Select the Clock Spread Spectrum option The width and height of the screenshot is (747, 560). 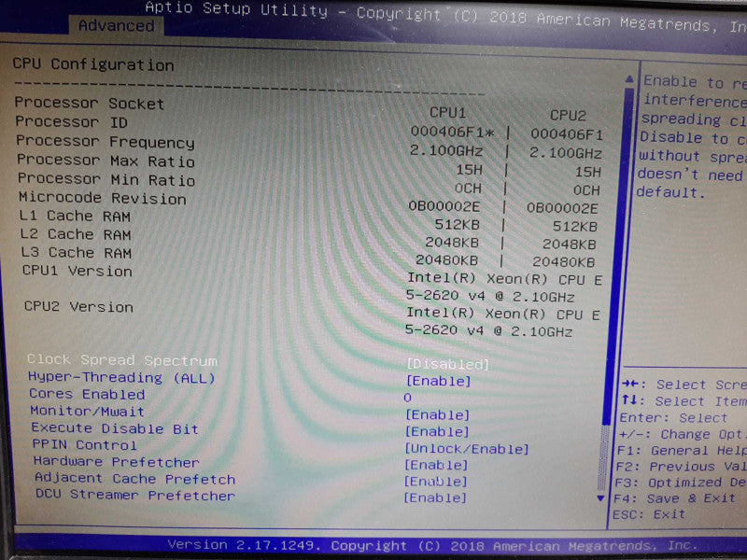pos(122,360)
